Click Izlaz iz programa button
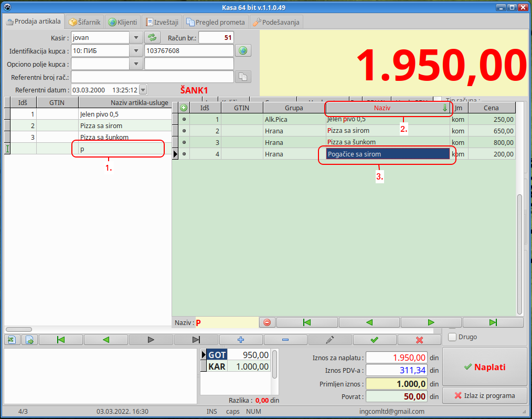This screenshot has width=532, height=419. pyautogui.click(x=484, y=395)
